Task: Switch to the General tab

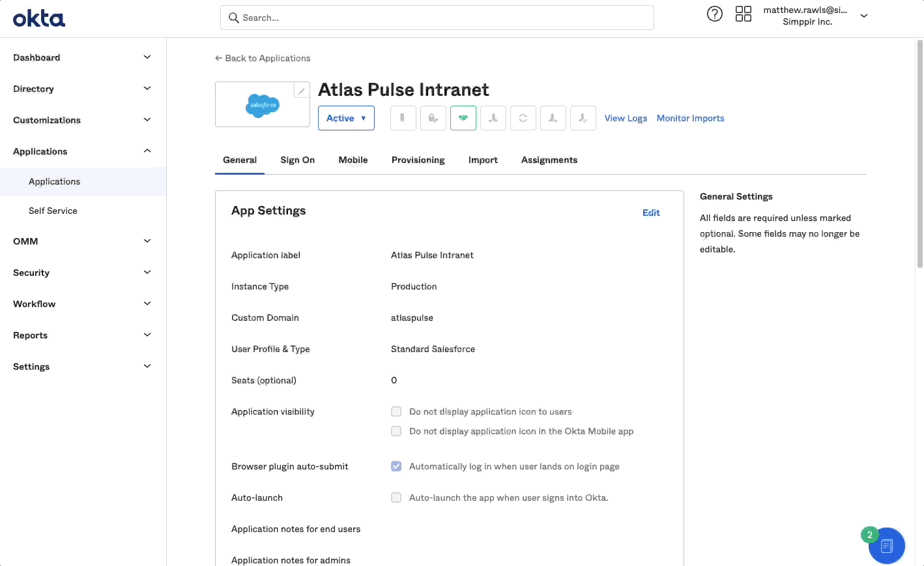Action: (240, 160)
